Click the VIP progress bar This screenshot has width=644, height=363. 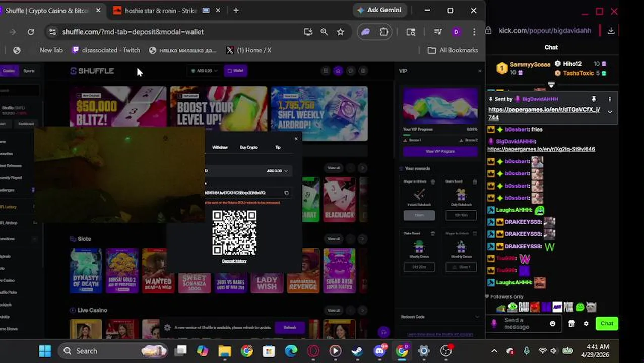pos(440,135)
